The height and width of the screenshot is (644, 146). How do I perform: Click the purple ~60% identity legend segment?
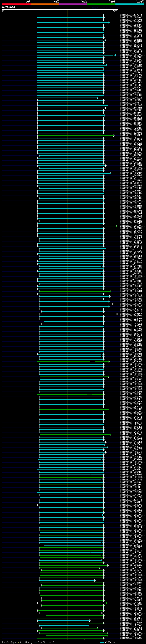click(73, 4)
